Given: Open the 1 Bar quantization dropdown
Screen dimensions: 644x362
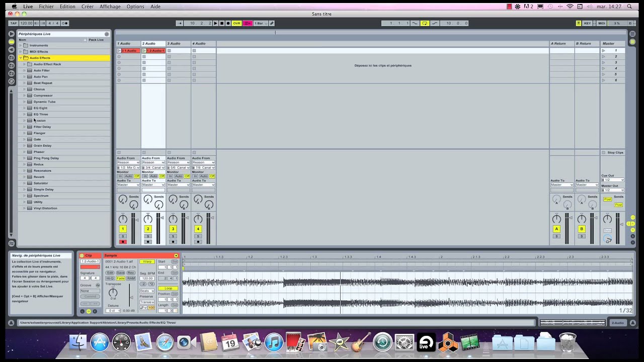Looking at the screenshot, I should pyautogui.click(x=260, y=23).
